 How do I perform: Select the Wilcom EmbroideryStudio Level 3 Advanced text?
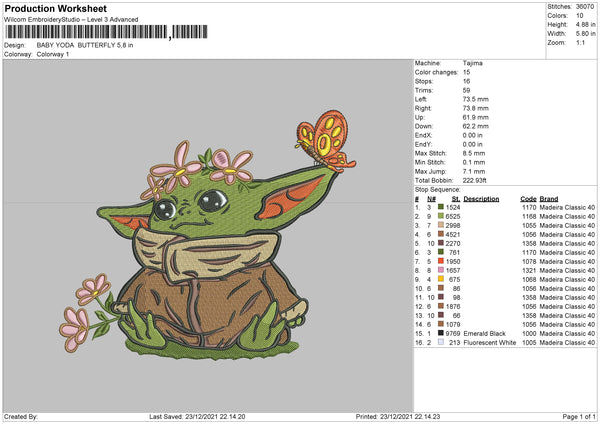tap(71, 20)
